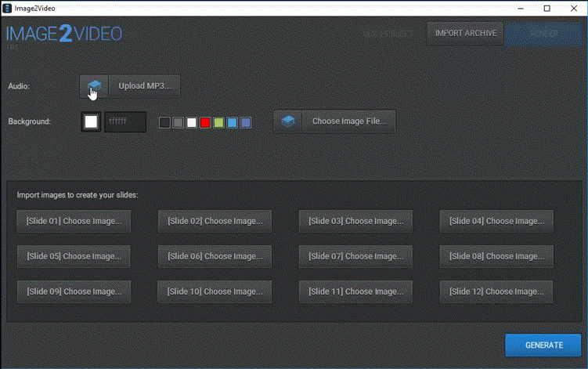
Task: Choose image for Slide 02
Action: pos(215,221)
